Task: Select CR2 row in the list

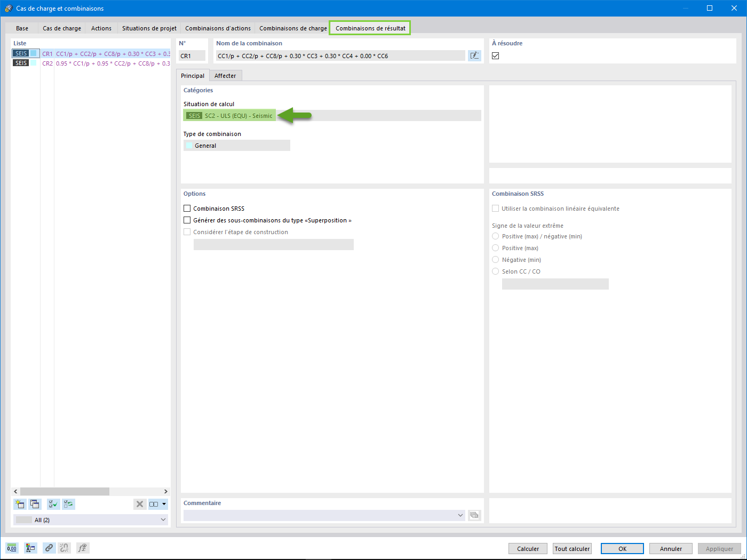Action: [x=91, y=63]
